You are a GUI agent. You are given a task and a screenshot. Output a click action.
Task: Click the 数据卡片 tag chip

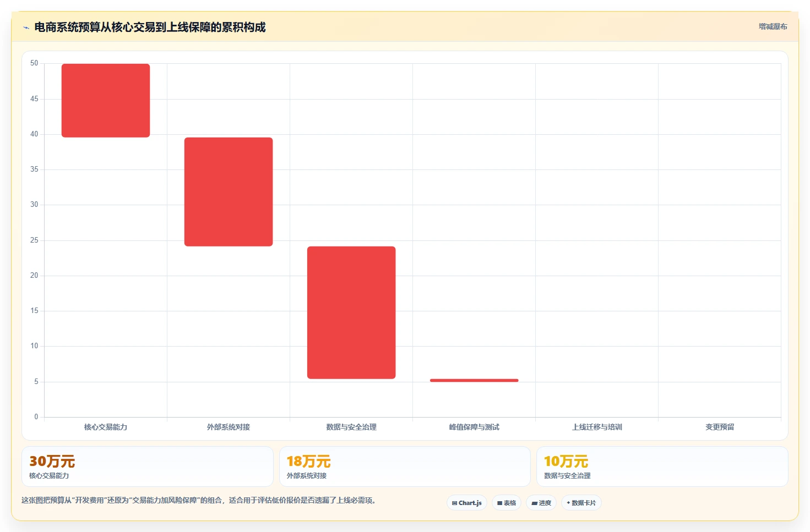click(581, 503)
